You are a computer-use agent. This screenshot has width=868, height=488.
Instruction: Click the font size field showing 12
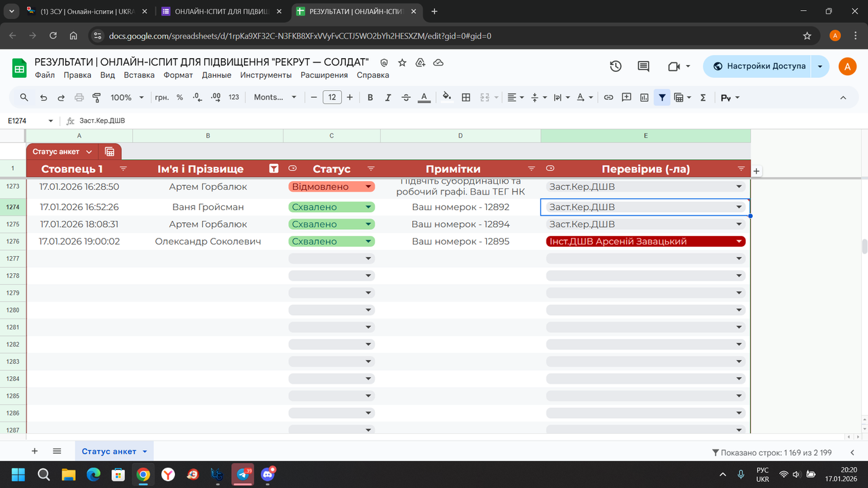click(x=332, y=98)
